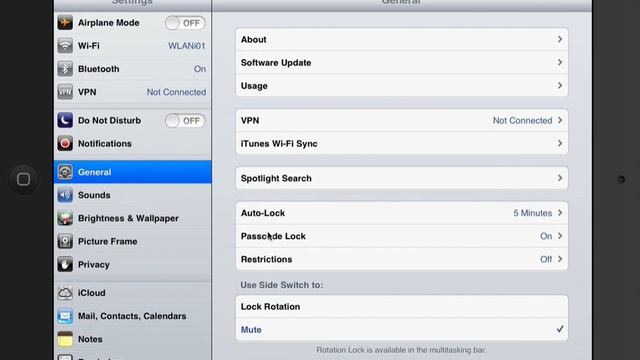This screenshot has height=360, width=640.
Task: Choose Mute for side switch
Action: 402,329
